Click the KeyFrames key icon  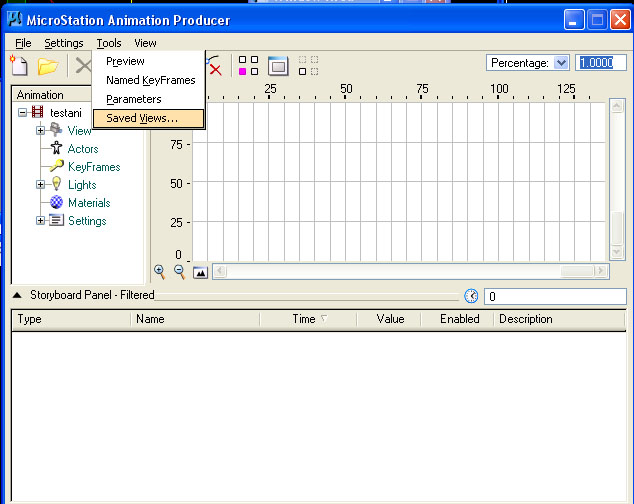coord(57,166)
